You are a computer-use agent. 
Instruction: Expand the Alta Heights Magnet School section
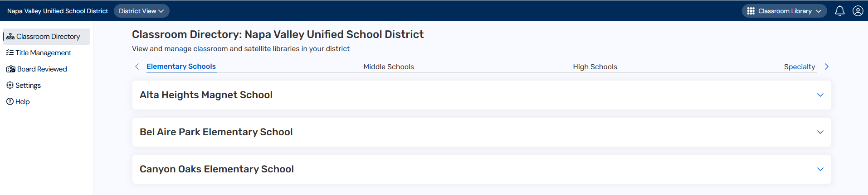coord(820,95)
